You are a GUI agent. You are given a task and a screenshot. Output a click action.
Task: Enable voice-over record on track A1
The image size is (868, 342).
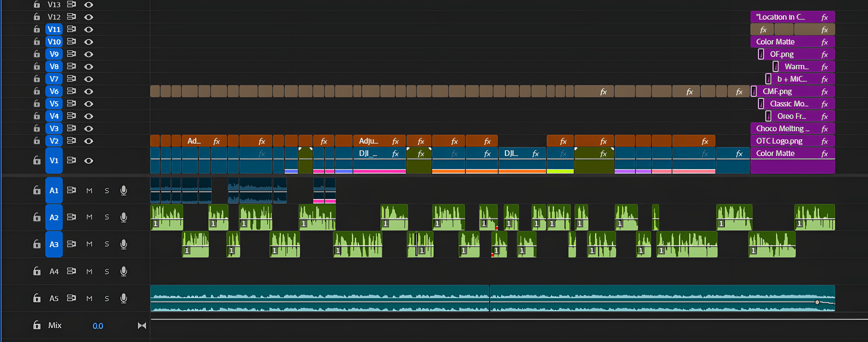124,191
